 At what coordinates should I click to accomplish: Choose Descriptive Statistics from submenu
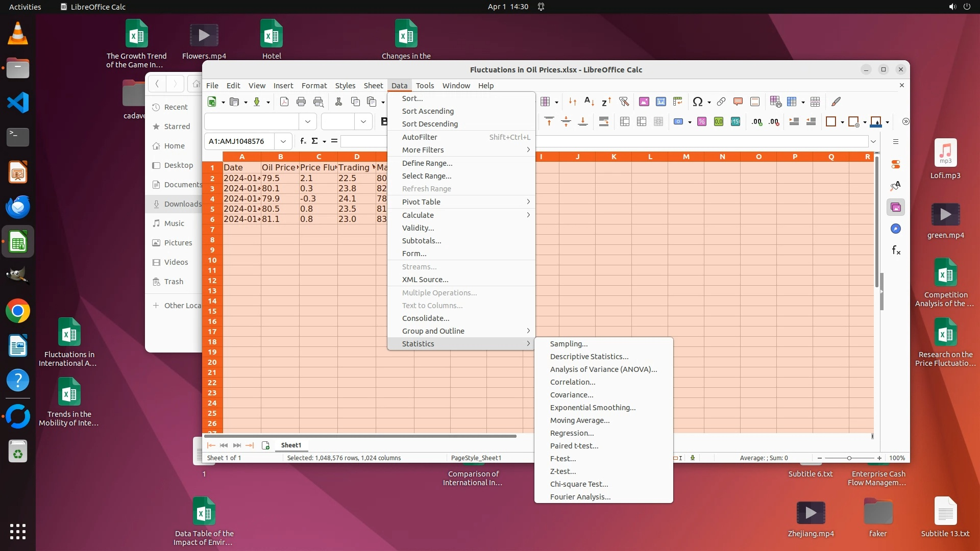(589, 357)
